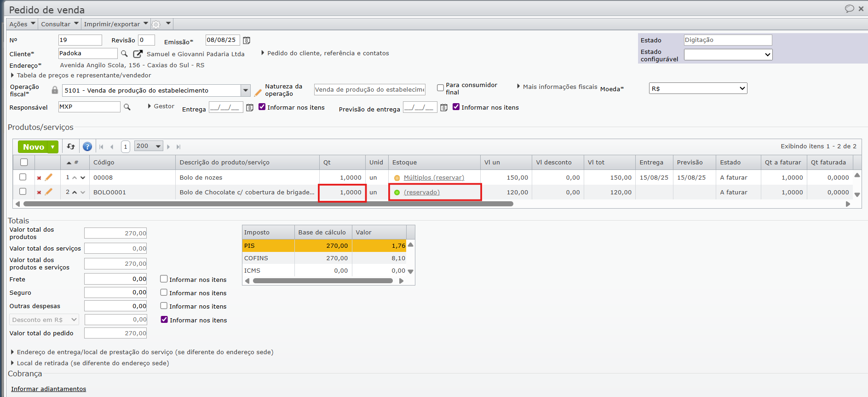Edit the Bolo de nozes item

[x=49, y=177]
